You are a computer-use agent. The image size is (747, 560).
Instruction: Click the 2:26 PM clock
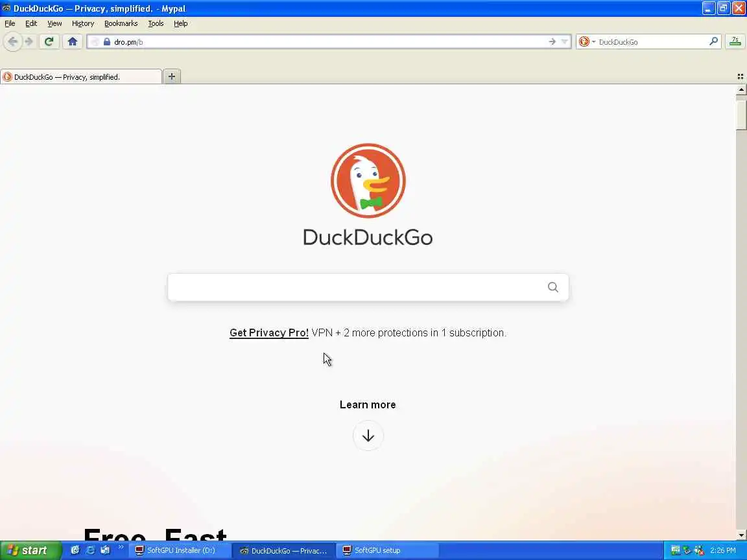723,550
